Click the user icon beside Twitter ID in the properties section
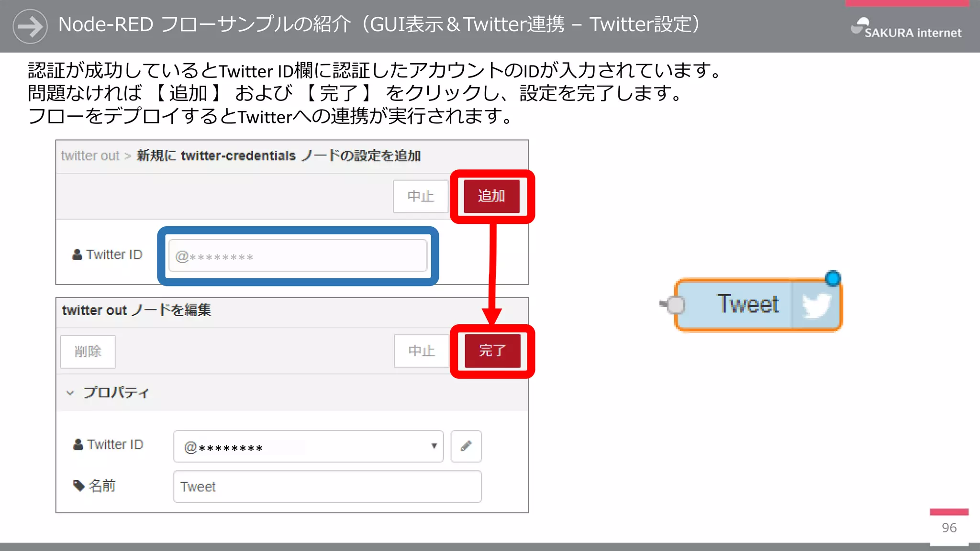980x551 pixels. [x=78, y=444]
